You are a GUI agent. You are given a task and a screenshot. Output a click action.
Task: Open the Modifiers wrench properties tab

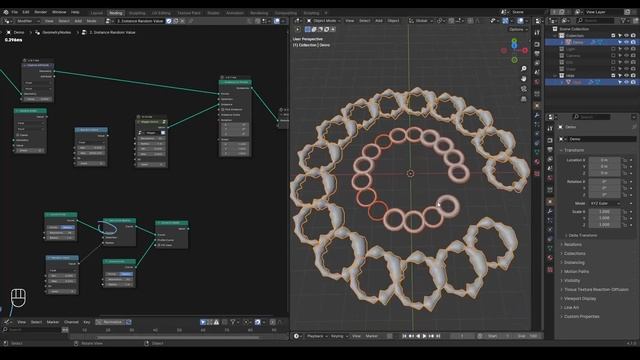[x=550, y=211]
